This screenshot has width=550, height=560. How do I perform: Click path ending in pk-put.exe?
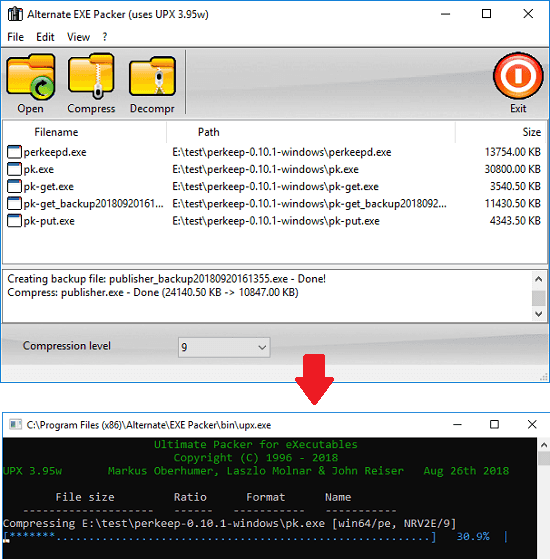click(276, 221)
